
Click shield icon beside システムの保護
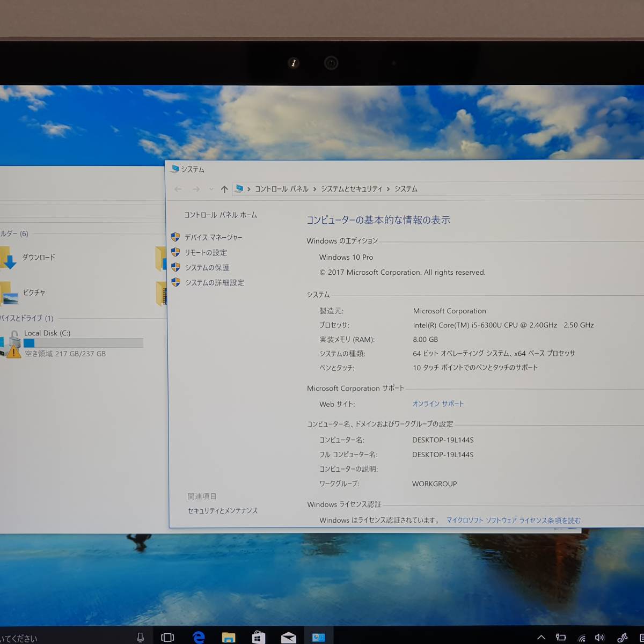175,267
